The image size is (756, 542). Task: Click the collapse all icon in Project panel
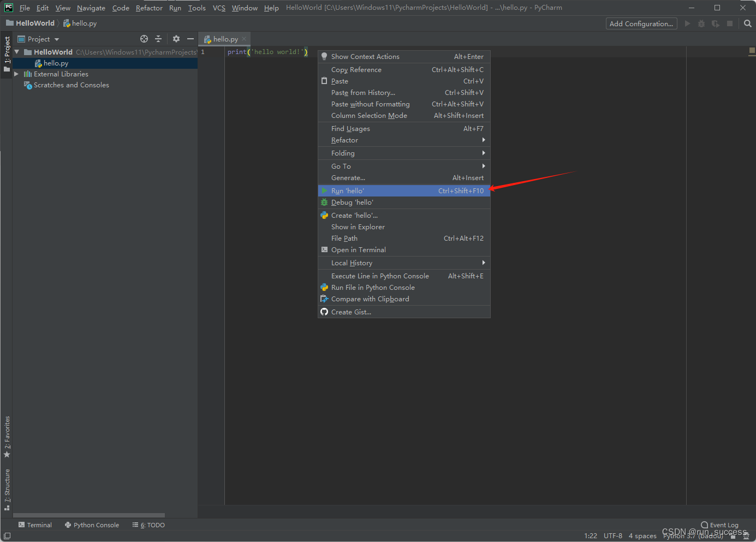tap(158, 39)
